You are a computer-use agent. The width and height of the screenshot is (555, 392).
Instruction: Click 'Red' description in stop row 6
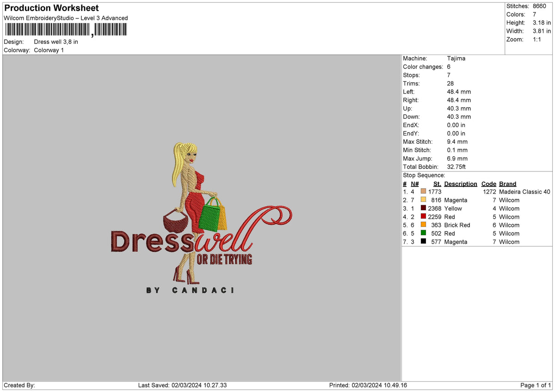click(450, 233)
